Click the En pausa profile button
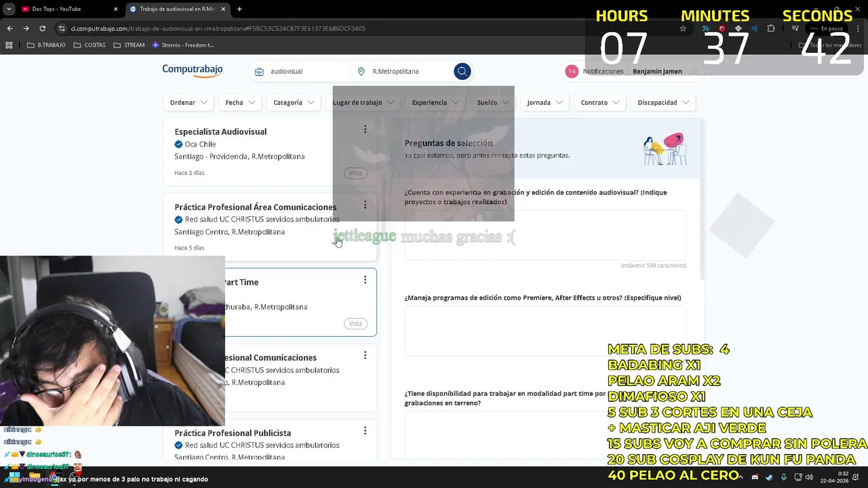The image size is (868, 488). pos(827,28)
